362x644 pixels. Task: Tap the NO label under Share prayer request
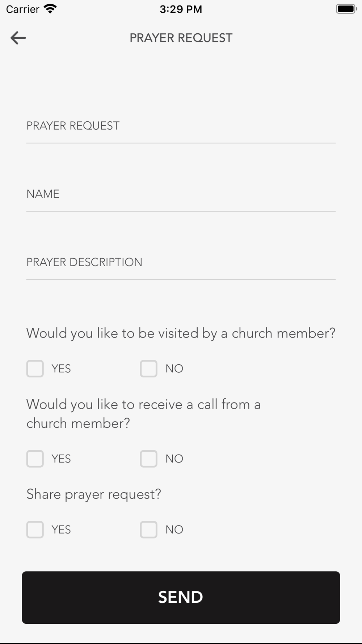(174, 530)
